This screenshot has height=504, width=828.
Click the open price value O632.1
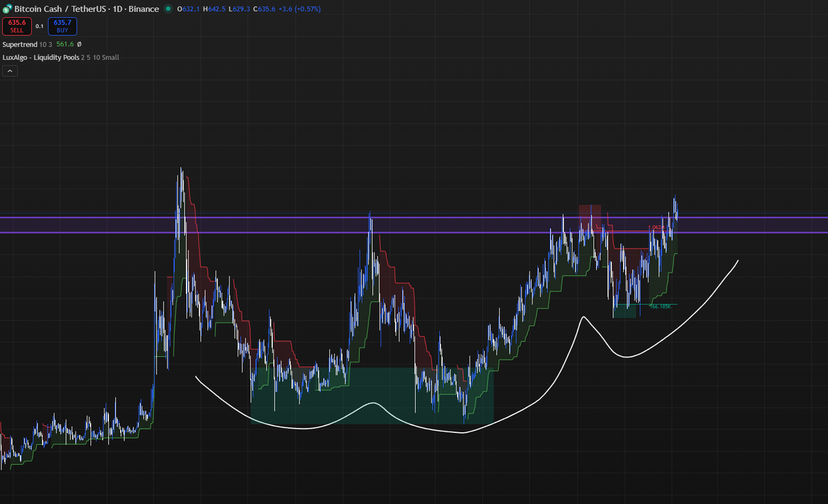[x=189, y=9]
